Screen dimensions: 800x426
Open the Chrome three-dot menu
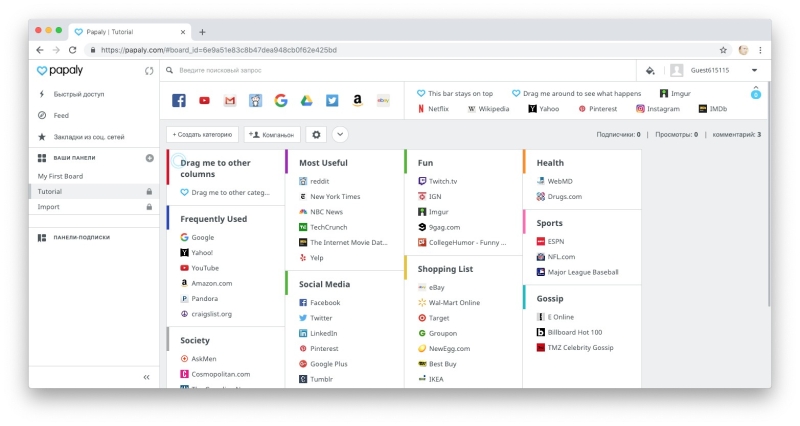pyautogui.click(x=760, y=50)
